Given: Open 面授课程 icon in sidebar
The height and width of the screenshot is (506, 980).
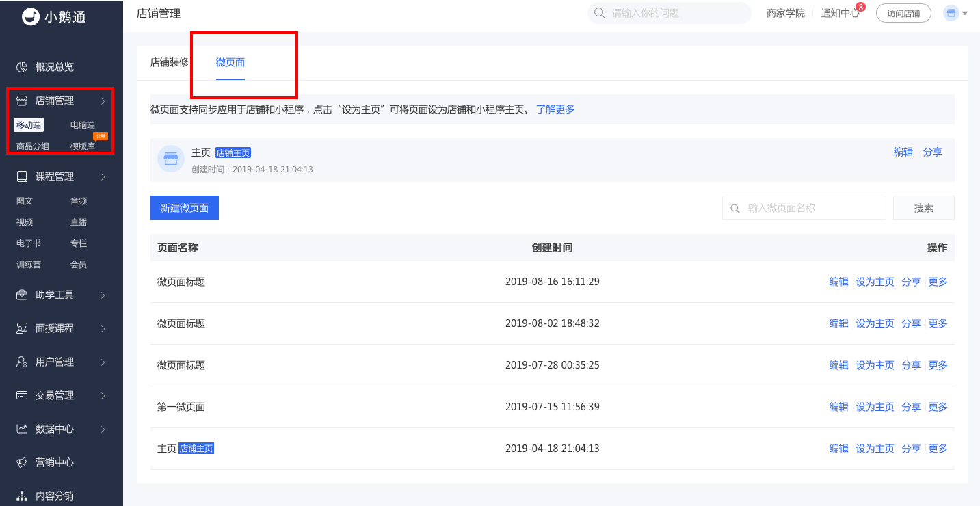Looking at the screenshot, I should pos(22,328).
